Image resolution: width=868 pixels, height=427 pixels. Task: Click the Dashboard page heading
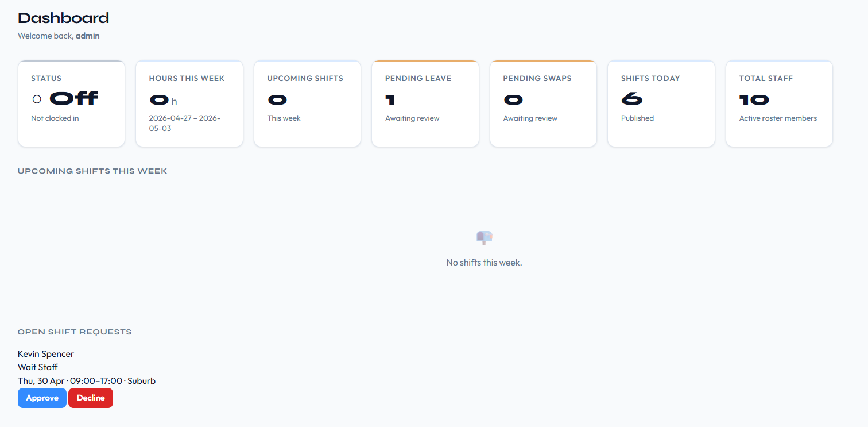(x=63, y=18)
